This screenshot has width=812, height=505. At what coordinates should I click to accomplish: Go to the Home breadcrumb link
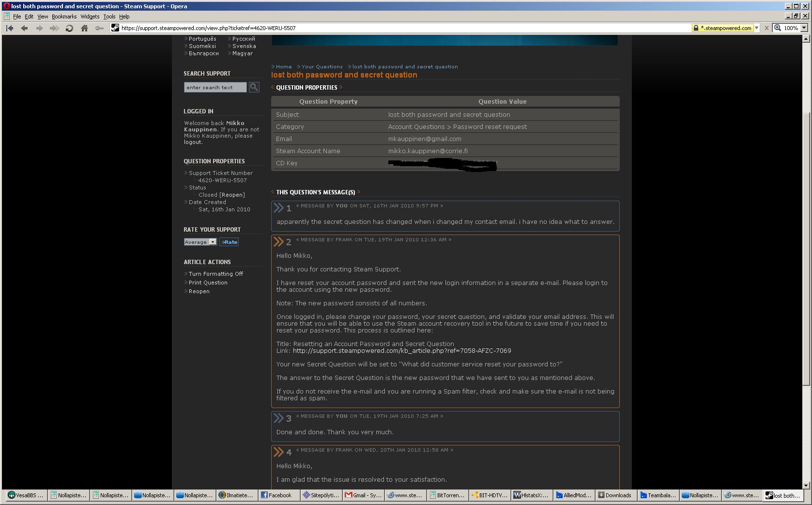284,67
